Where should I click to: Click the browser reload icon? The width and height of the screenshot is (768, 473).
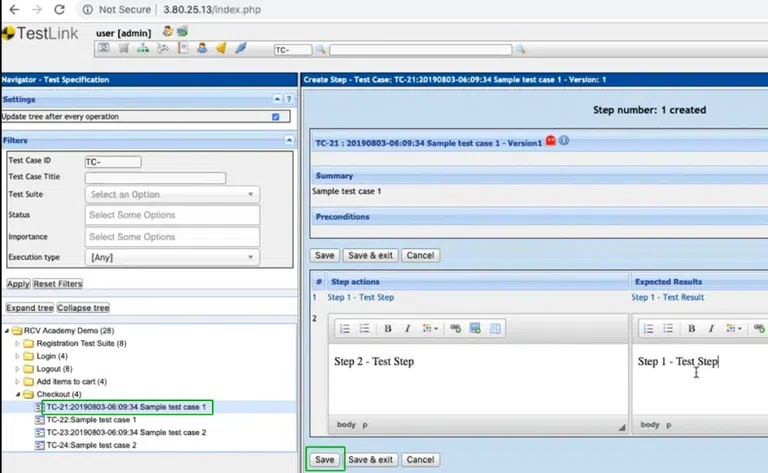(59, 9)
